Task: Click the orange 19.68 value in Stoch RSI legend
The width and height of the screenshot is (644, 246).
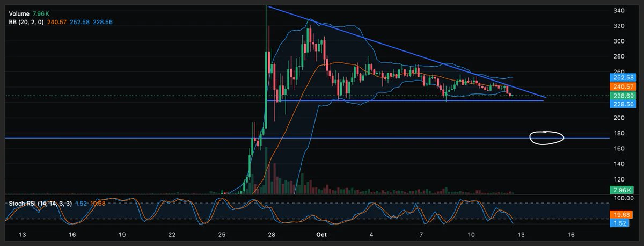Action: [99, 204]
